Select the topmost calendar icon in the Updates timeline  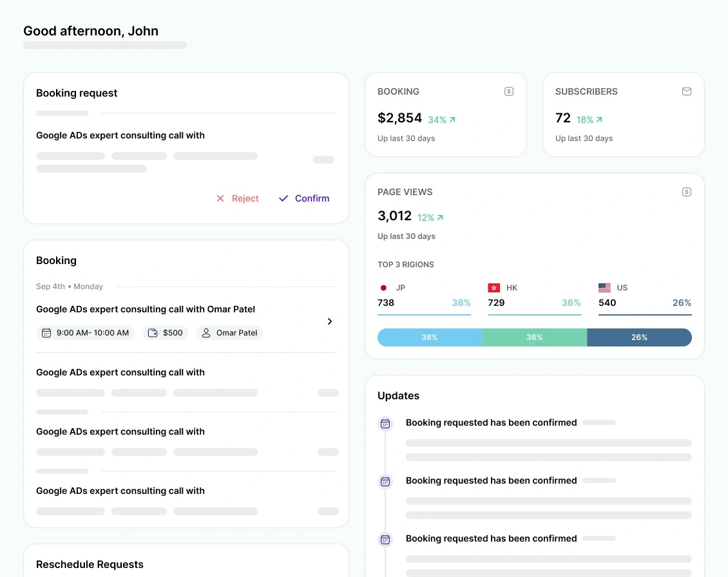tap(385, 423)
